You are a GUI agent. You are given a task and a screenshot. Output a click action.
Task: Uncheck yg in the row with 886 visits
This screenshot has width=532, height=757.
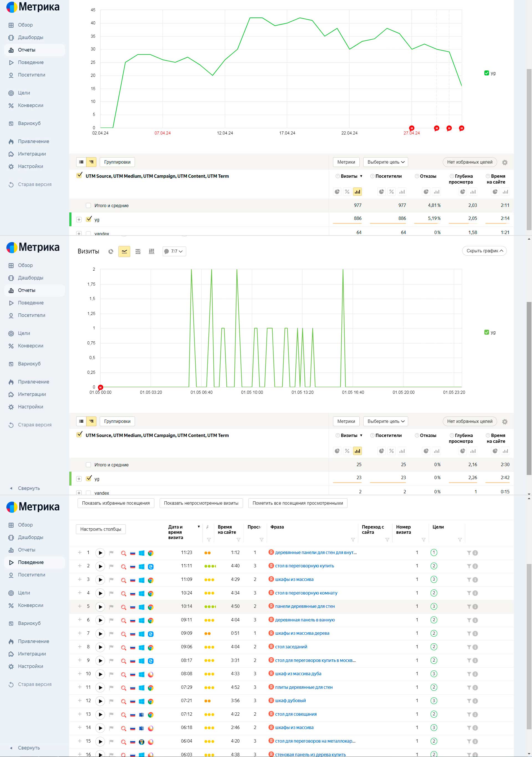[89, 219]
